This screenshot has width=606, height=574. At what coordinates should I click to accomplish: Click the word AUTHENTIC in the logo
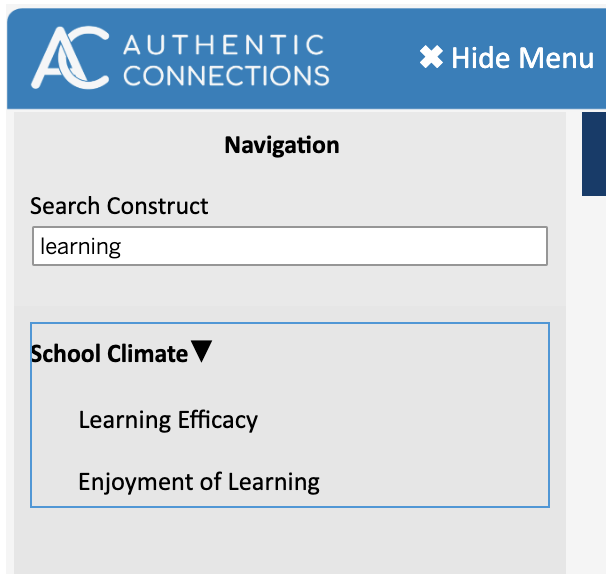coord(224,45)
